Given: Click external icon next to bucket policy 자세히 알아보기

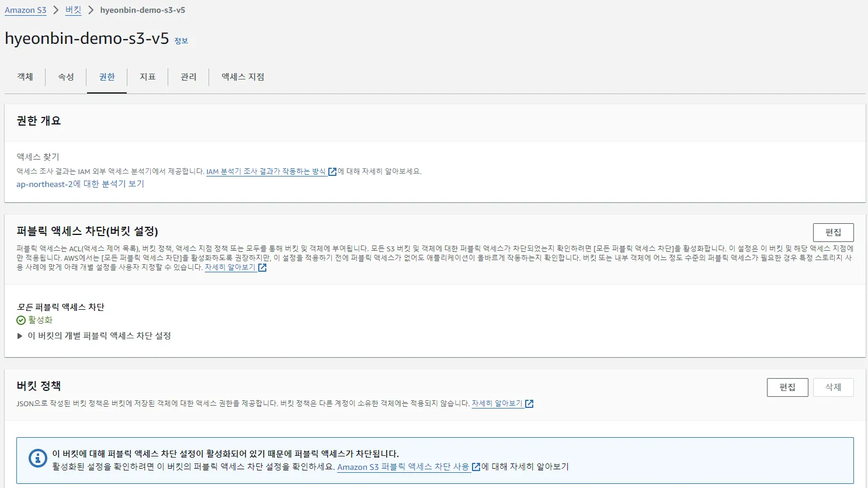Looking at the screenshot, I should click(529, 404).
